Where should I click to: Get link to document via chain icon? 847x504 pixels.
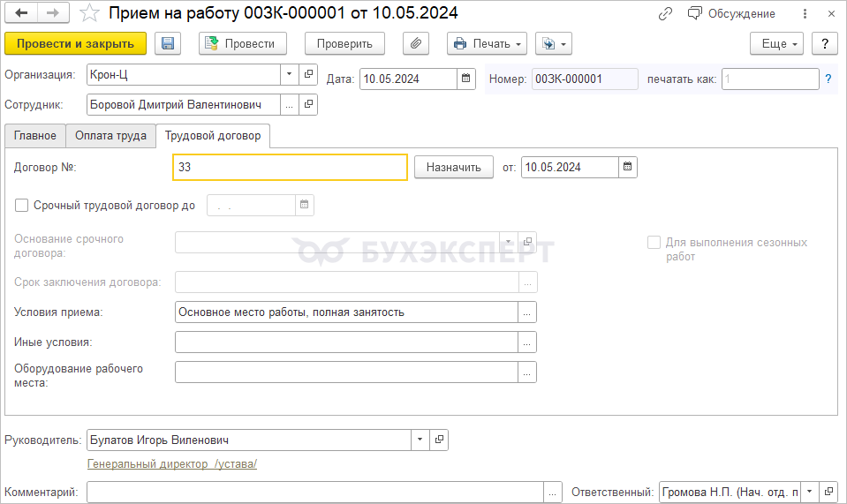[666, 14]
